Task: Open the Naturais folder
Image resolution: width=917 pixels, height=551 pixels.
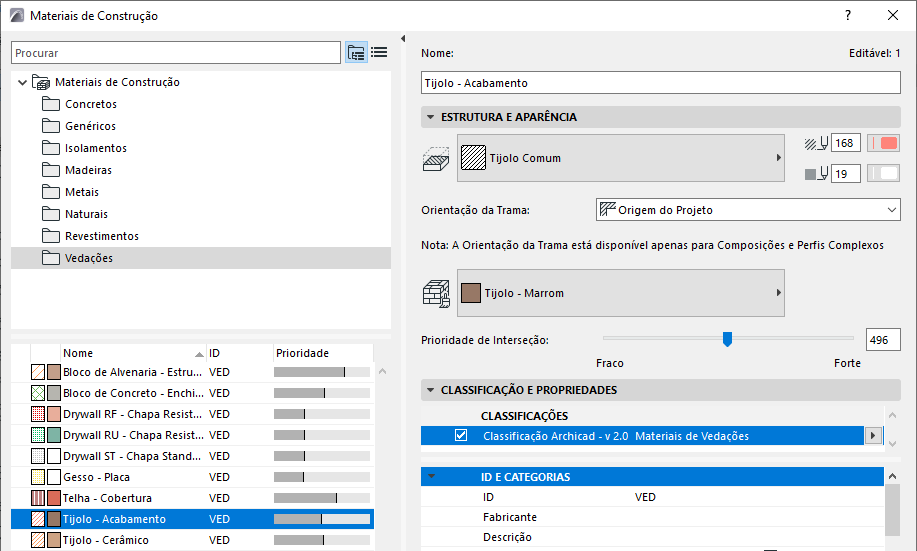Action: 75,214
